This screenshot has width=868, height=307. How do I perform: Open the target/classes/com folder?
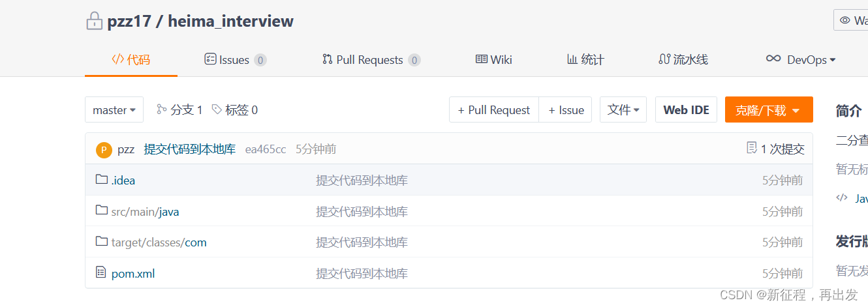159,242
